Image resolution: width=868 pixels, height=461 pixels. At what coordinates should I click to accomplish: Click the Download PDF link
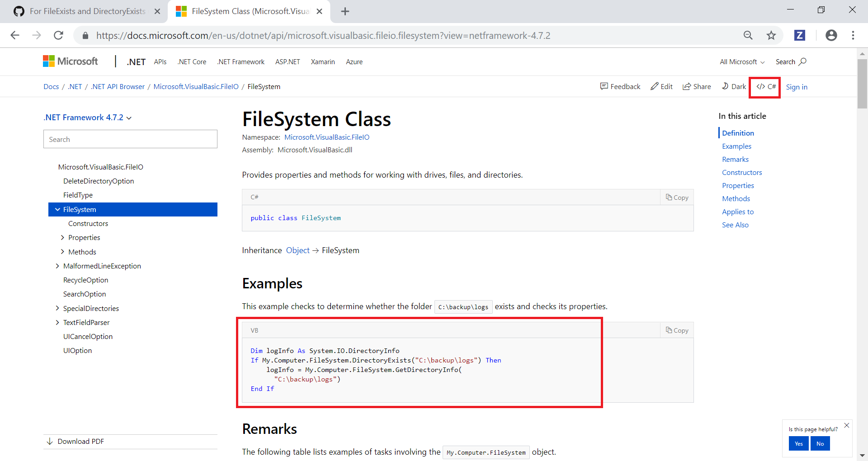pos(80,441)
